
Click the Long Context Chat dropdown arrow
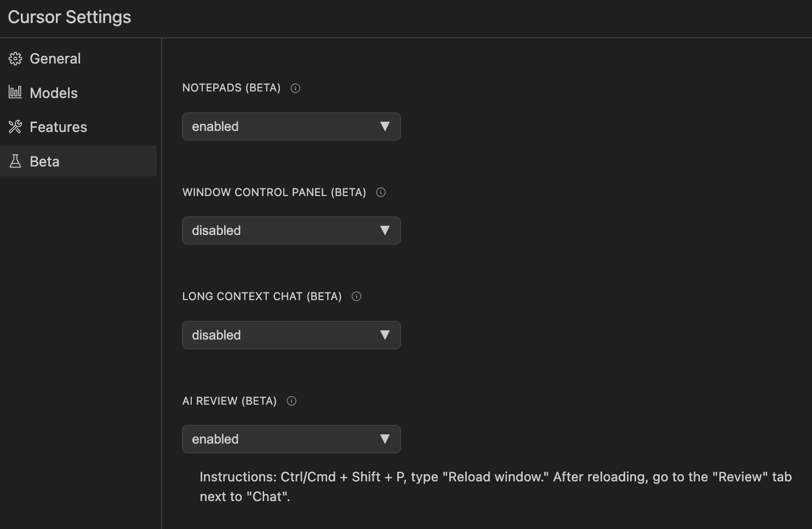pos(385,335)
